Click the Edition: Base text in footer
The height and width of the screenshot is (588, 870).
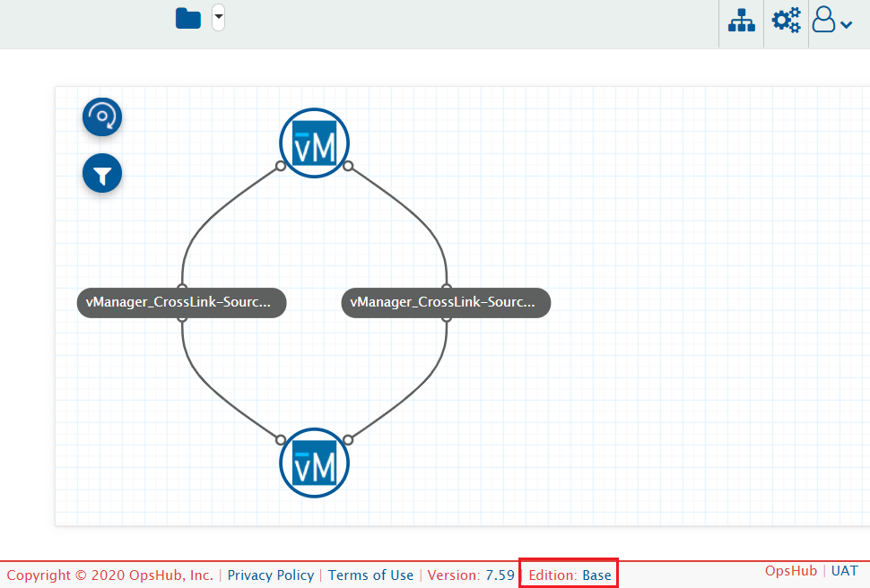click(x=570, y=575)
